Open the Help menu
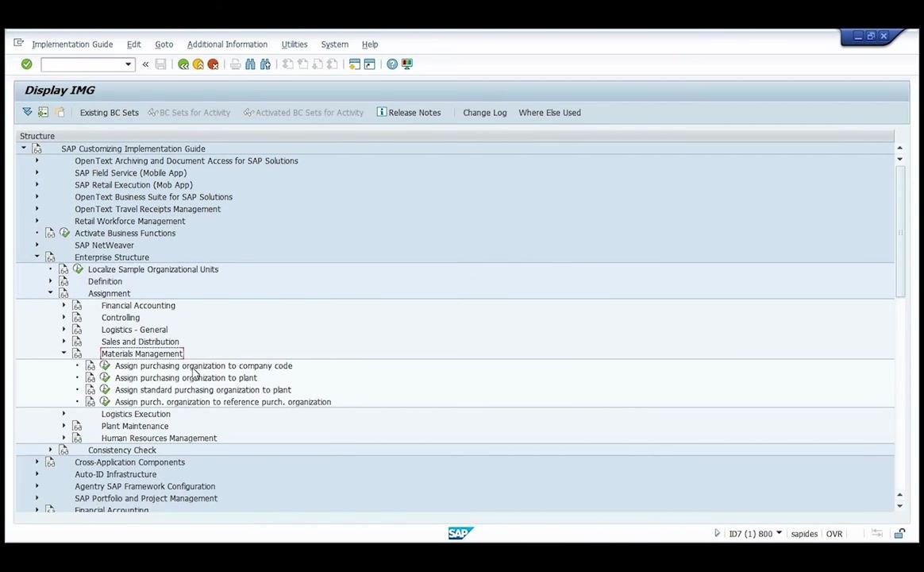 (x=369, y=44)
